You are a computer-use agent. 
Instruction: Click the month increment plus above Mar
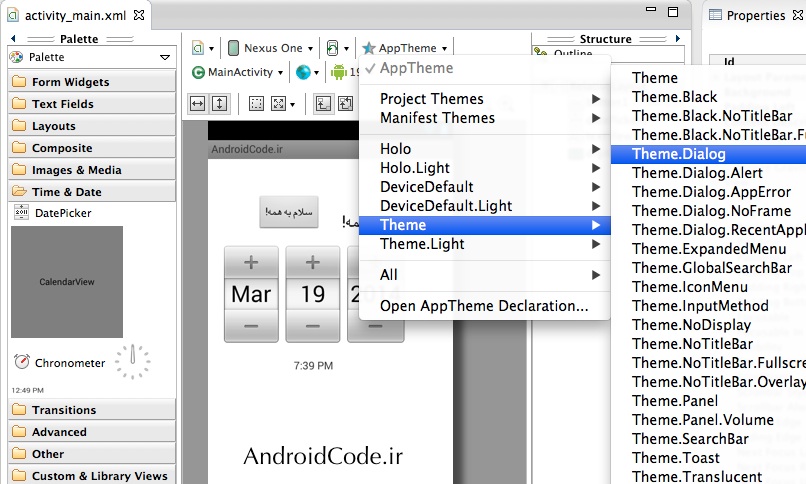(x=251, y=263)
